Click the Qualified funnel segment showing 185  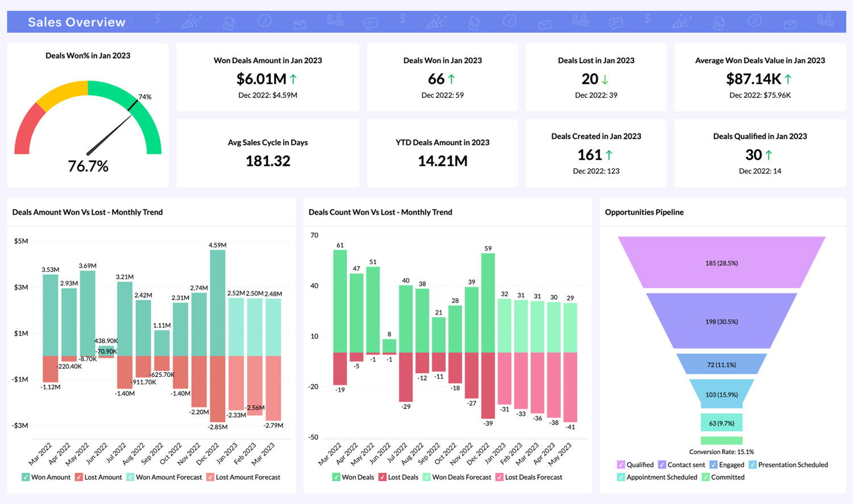pyautogui.click(x=722, y=263)
